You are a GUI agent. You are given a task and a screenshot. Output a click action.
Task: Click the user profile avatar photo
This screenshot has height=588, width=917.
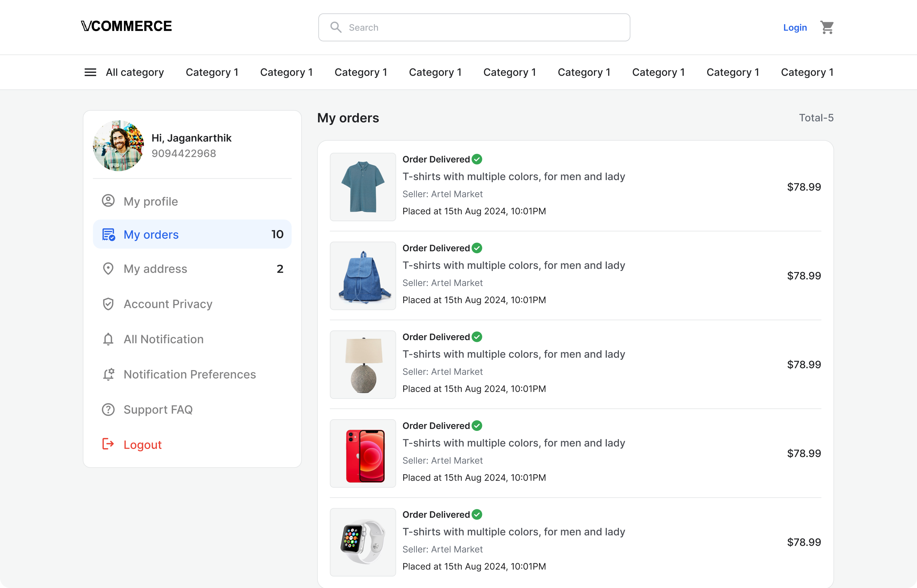tap(118, 146)
